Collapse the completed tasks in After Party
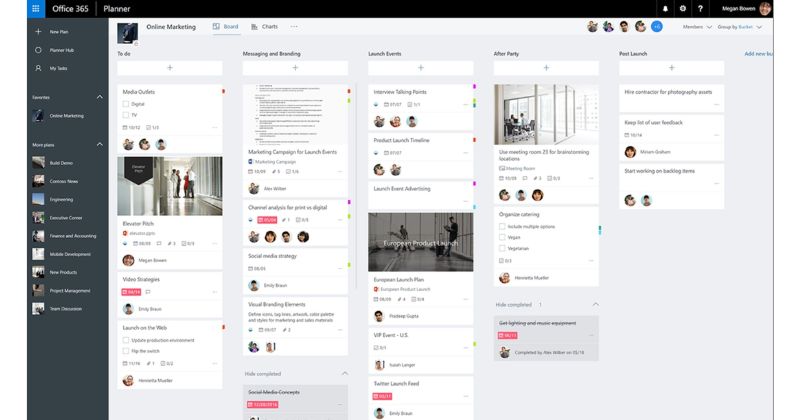Viewport: 800px width, 420px height. point(595,305)
